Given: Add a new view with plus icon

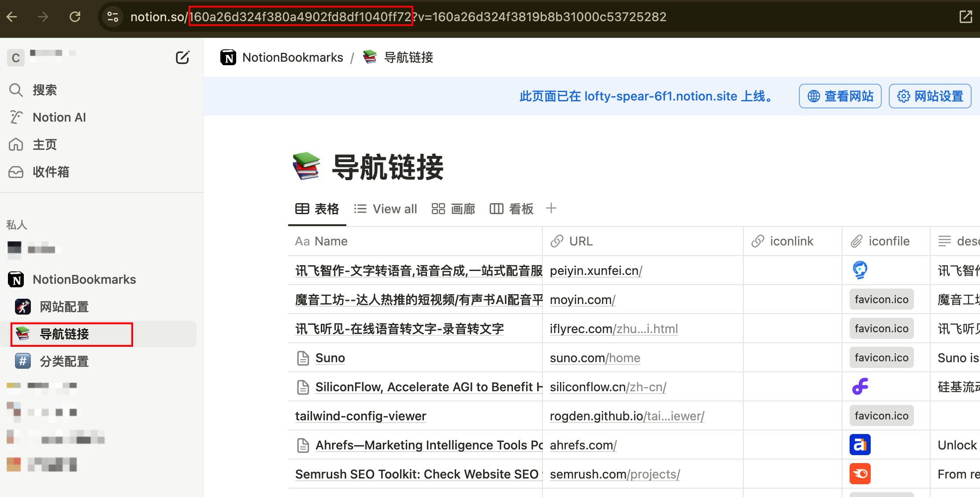Looking at the screenshot, I should coord(551,208).
